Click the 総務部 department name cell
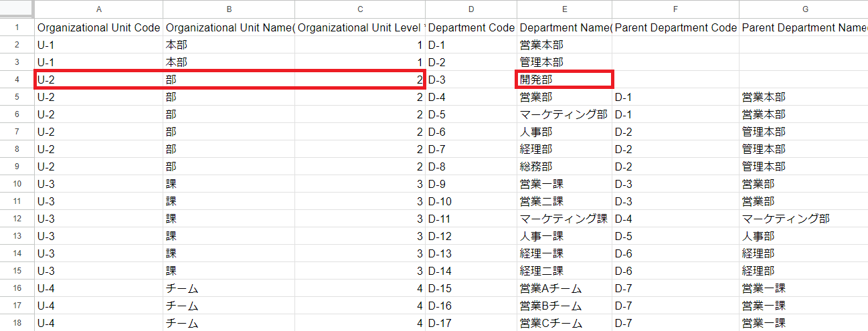 click(x=563, y=167)
